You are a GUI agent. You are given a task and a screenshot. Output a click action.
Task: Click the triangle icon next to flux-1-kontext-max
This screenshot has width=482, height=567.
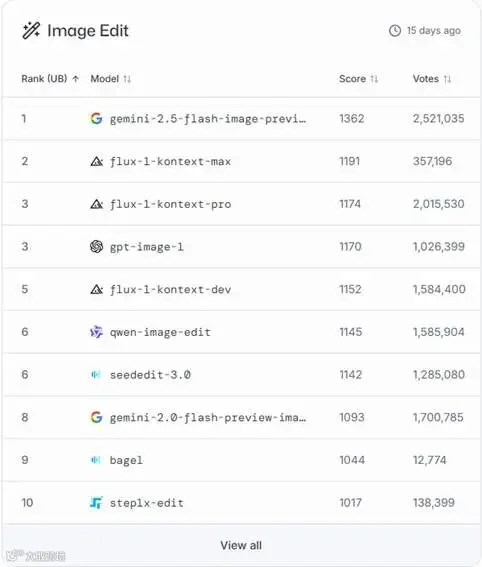coord(96,161)
